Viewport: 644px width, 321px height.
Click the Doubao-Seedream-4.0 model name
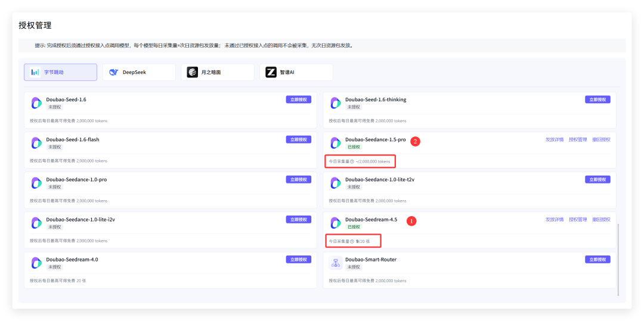click(x=72, y=260)
